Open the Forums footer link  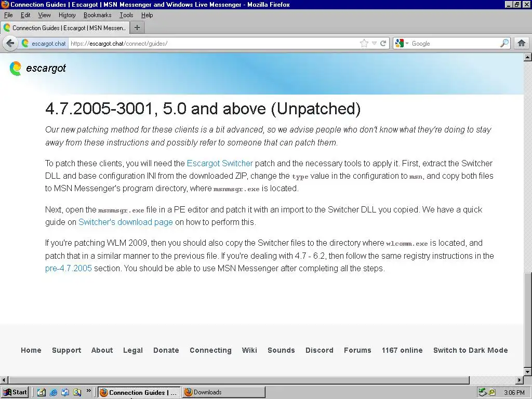(357, 350)
